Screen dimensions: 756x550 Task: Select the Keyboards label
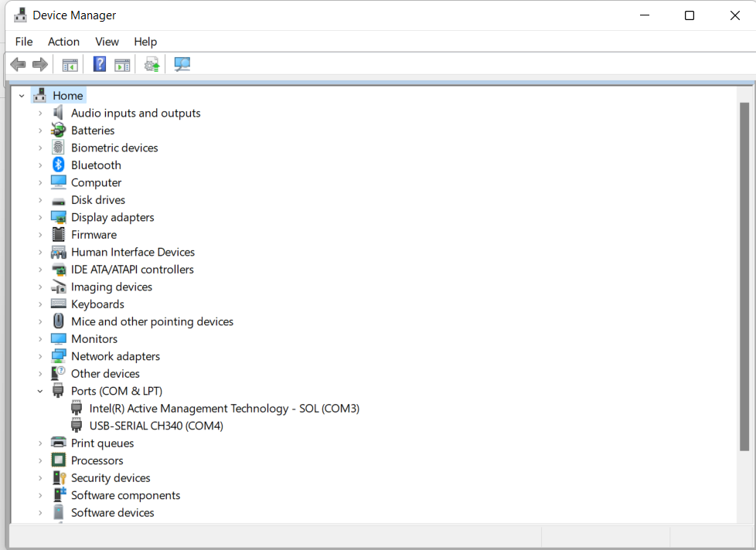[97, 304]
